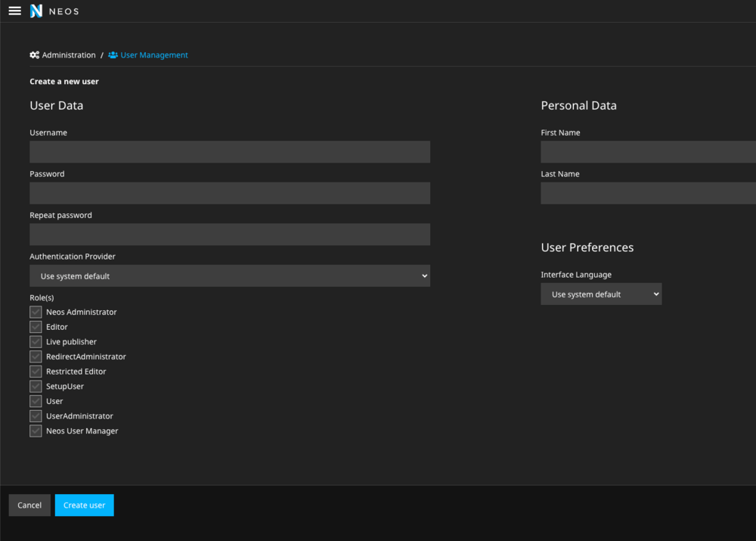Image resolution: width=756 pixels, height=541 pixels.
Task: Toggle Neos User Manager checkbox
Action: tap(36, 431)
